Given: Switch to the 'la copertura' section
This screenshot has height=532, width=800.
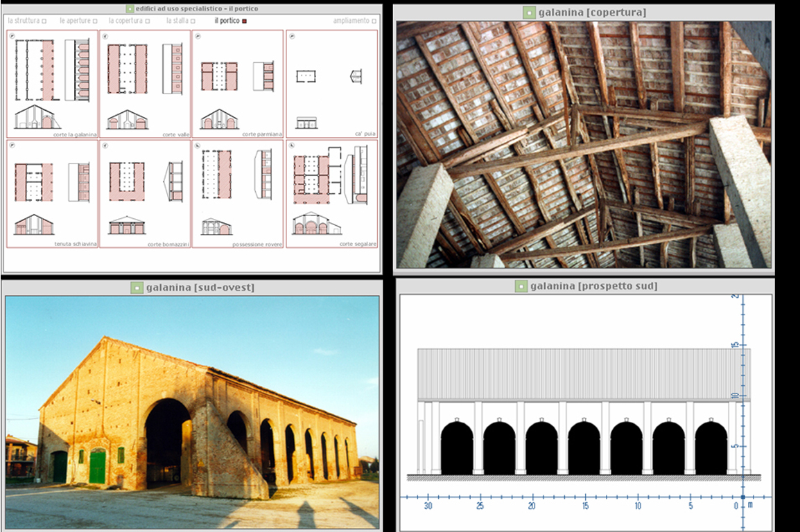Looking at the screenshot, I should tap(125, 21).
